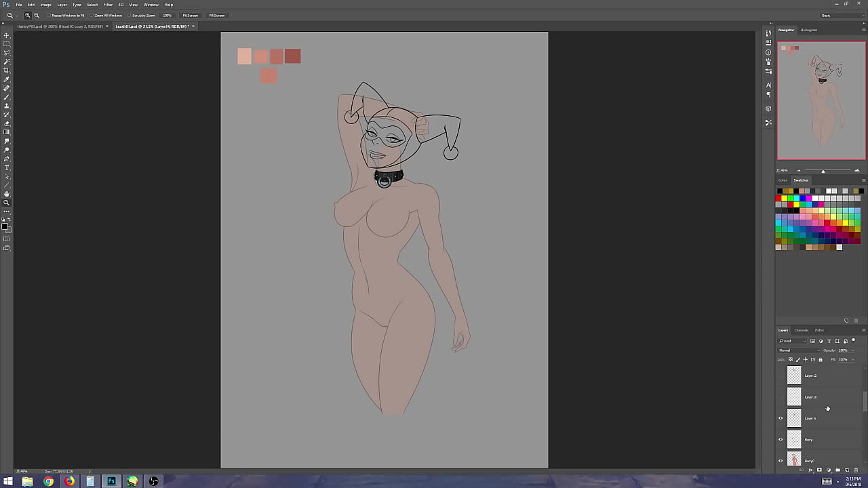Open the Opacity dropdown in Layers panel
The width and height of the screenshot is (868, 488).
852,350
